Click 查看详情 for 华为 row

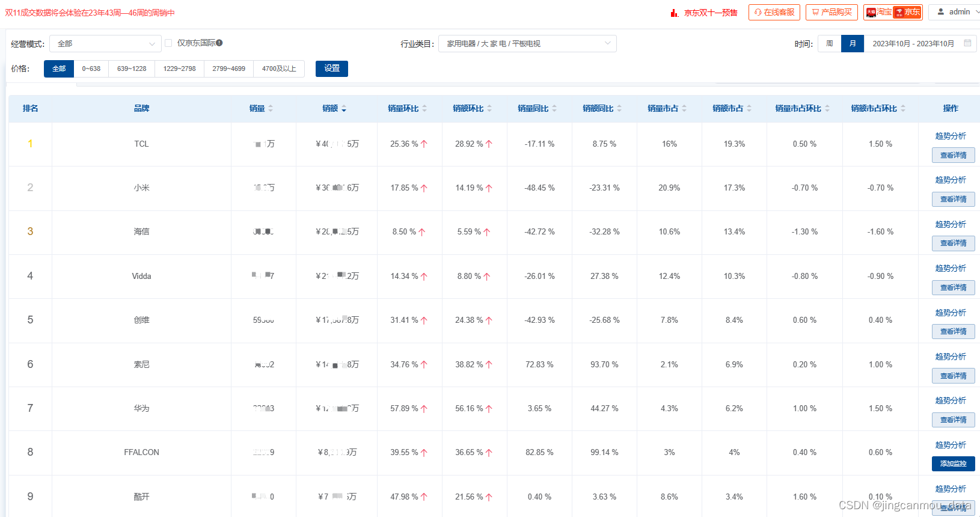(x=954, y=420)
